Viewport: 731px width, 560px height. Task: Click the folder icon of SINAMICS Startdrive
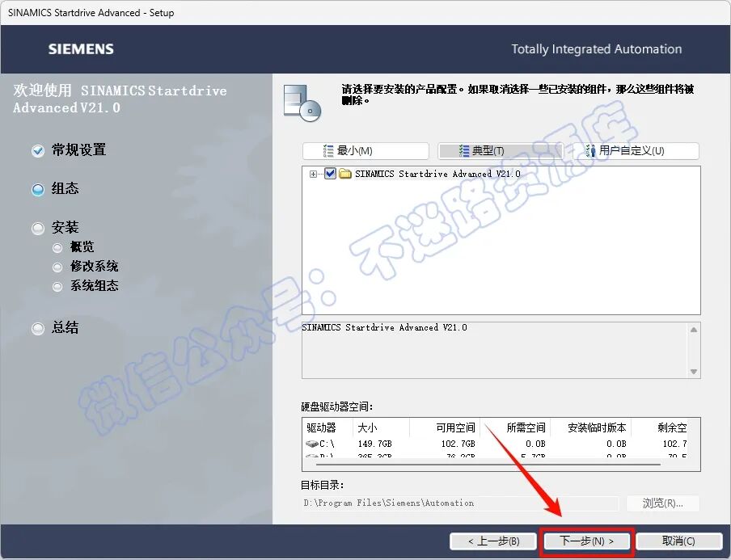pos(345,174)
